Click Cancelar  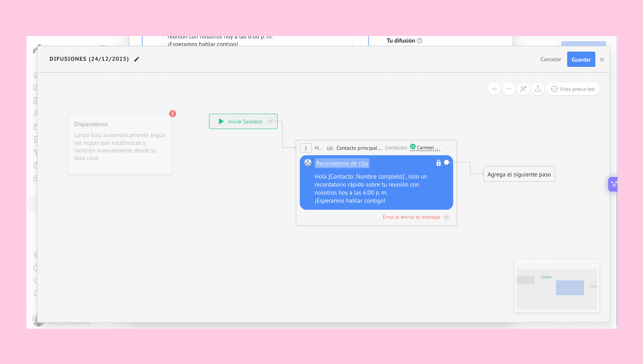pos(551,60)
